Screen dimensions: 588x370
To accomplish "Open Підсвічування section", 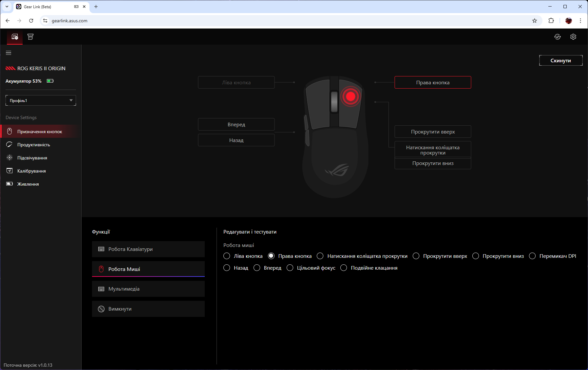I will coord(41,158).
